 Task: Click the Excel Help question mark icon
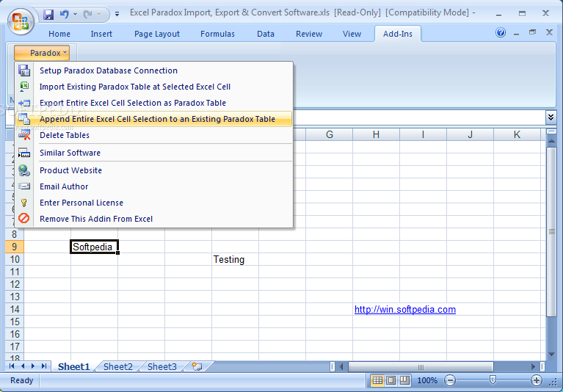coord(501,32)
